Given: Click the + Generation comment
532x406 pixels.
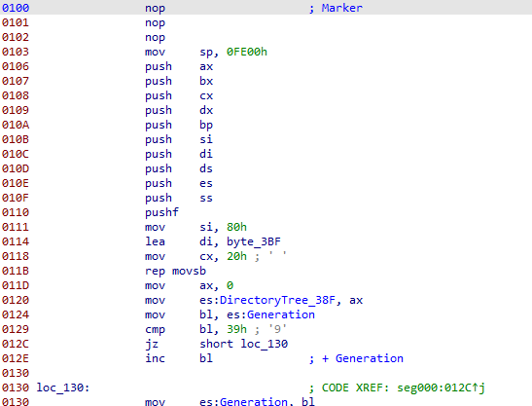Looking at the screenshot, I should pyautogui.click(x=363, y=358).
